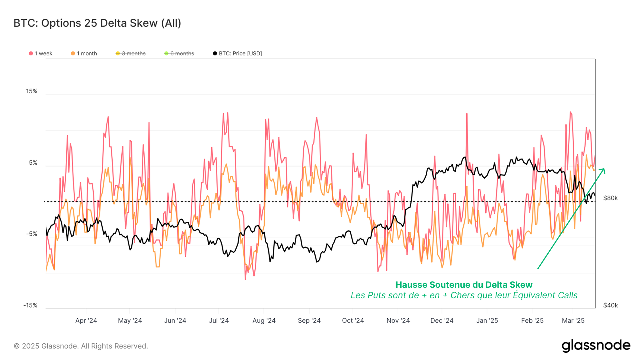
Task: Click the Glassnode copyright notice text
Action: click(x=81, y=346)
